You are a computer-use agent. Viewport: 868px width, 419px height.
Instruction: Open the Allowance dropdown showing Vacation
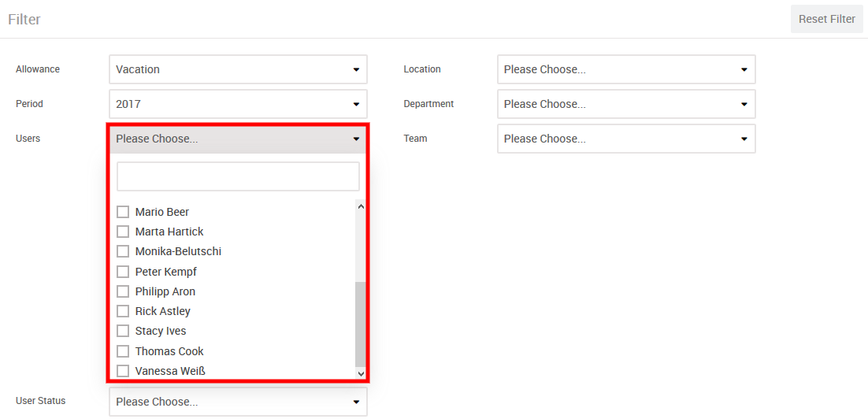(238, 69)
